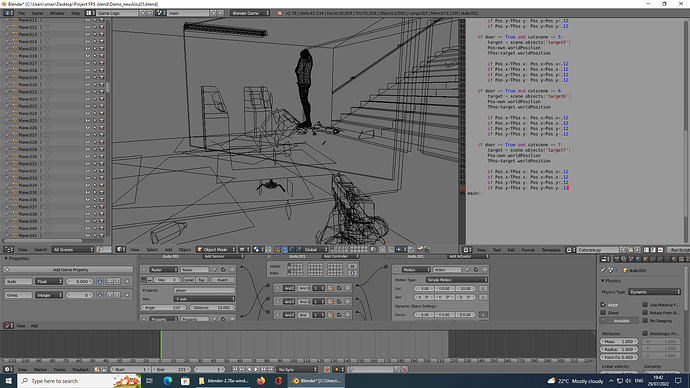The image size is (690, 388).
Task: Enable the No Sleeping checkbox
Action: point(645,321)
